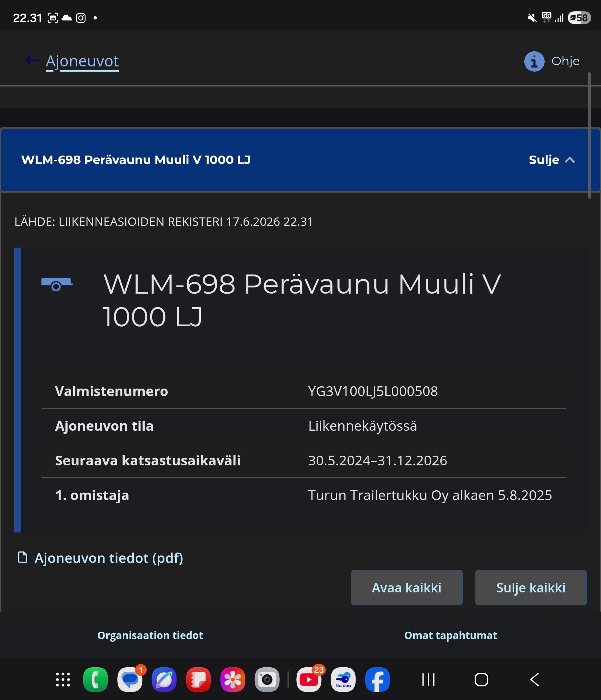Tap the trailer vehicle icon
Screen dimensions: 601x700
pyautogui.click(x=57, y=284)
